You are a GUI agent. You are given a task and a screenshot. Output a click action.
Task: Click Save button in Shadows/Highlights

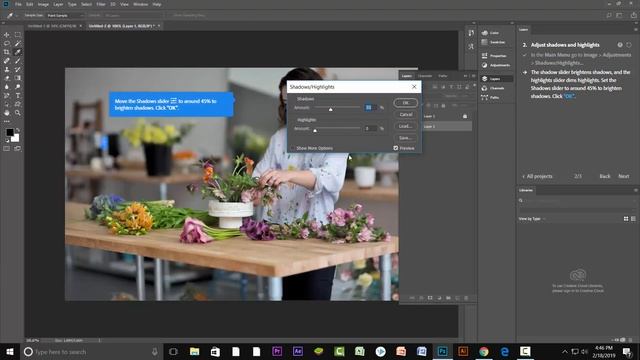406,138
